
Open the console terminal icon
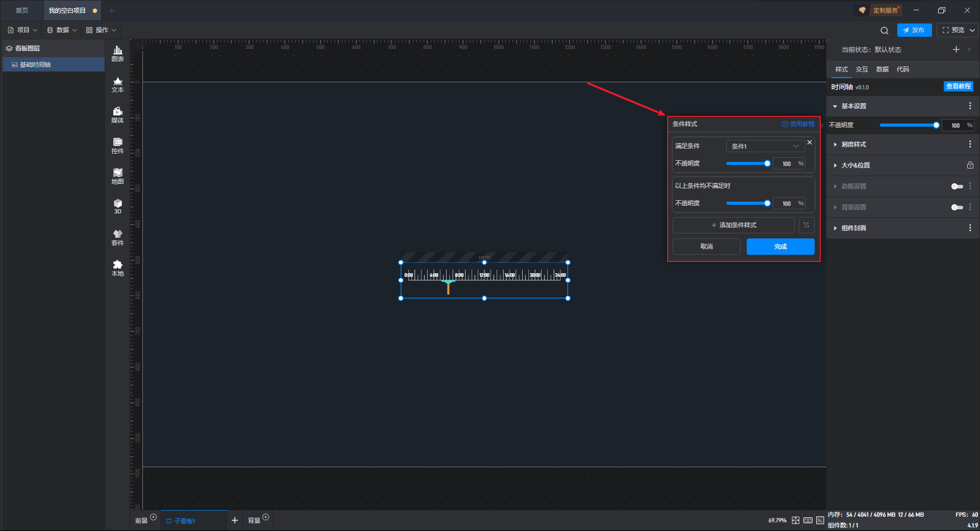(820, 520)
